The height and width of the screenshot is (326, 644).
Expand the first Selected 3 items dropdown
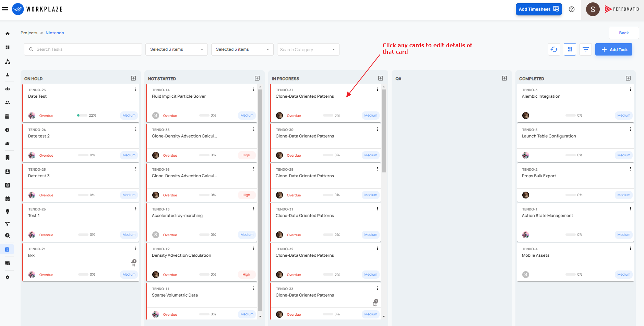tap(177, 49)
